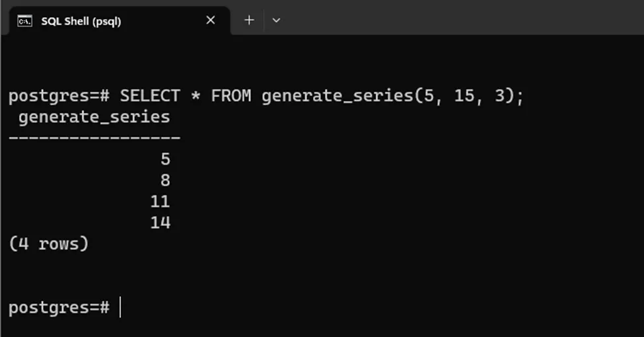Close the SQL Shell (psql) tab
The image size is (644, 337).
[211, 20]
